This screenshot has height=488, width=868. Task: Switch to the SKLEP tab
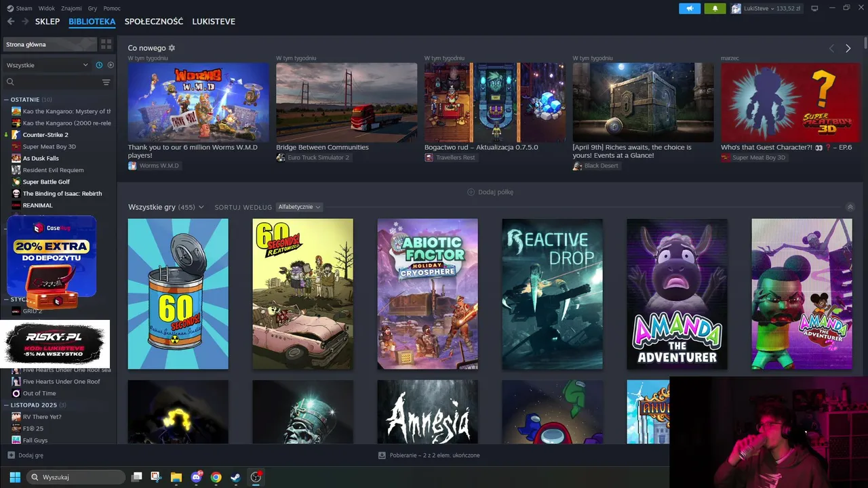[x=47, y=22]
